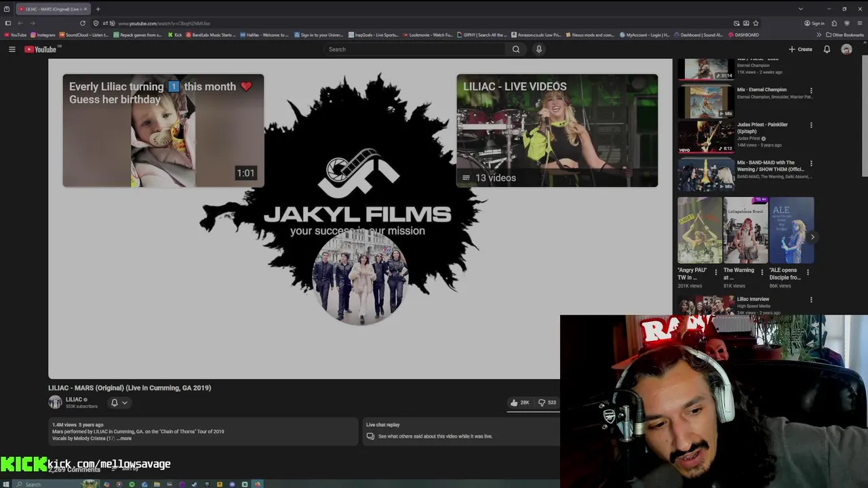Viewport: 868px width, 488px height.
Task: Open options for The Warning short
Action: [x=762, y=272]
